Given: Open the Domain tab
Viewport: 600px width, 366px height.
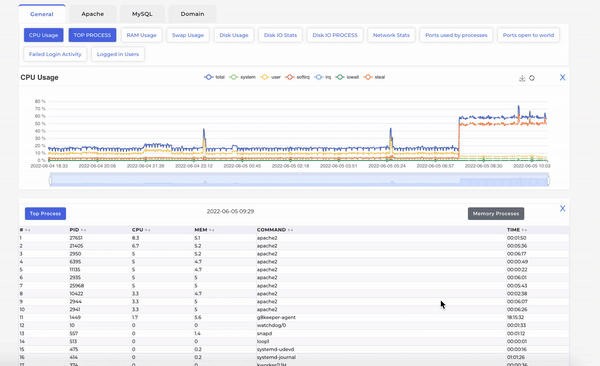Looking at the screenshot, I should pos(192,14).
